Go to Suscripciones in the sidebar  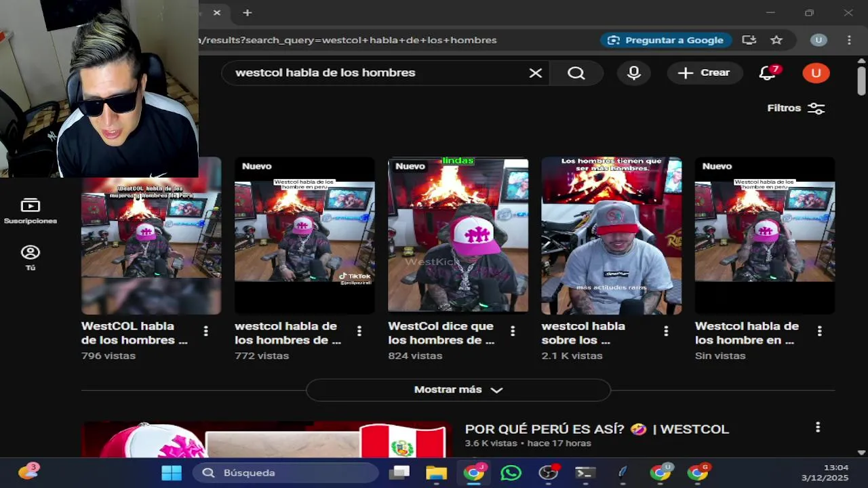click(31, 211)
